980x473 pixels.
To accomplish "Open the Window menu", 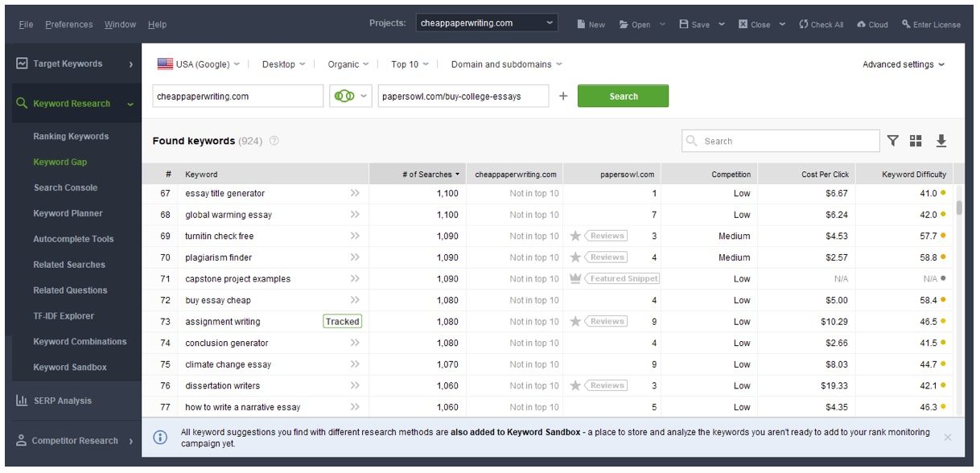I will point(120,24).
